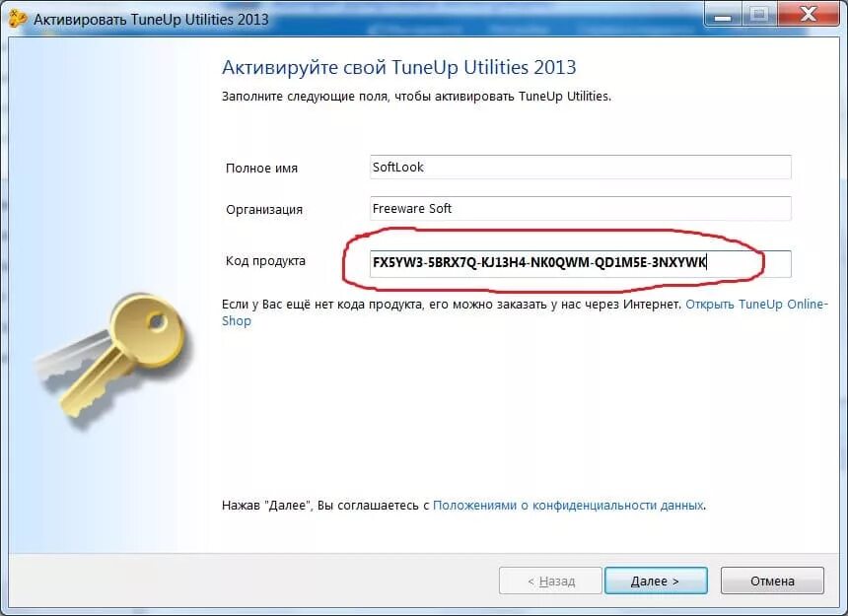The image size is (848, 616).
Task: Click the Заполните следующие поля instruction text
Action: (x=416, y=97)
